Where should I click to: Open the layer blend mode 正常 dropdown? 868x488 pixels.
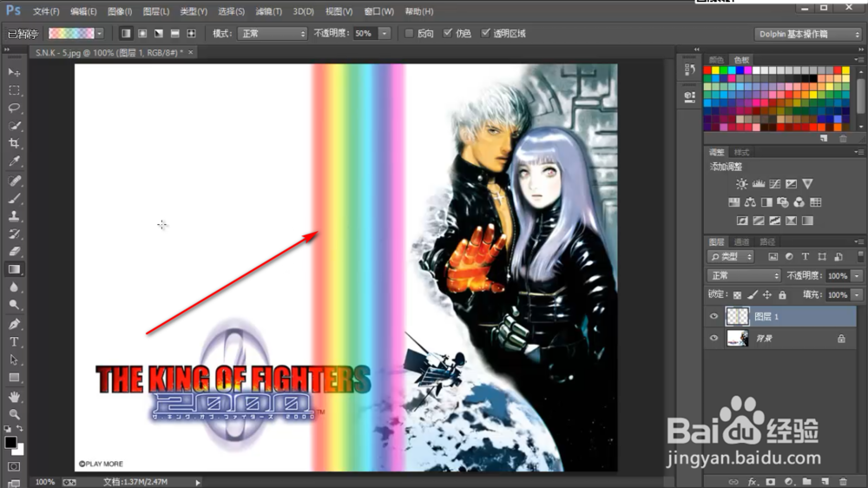click(x=744, y=275)
